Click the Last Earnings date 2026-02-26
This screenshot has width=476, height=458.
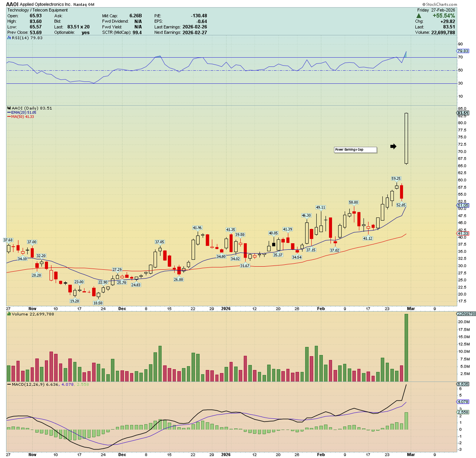tap(195, 27)
